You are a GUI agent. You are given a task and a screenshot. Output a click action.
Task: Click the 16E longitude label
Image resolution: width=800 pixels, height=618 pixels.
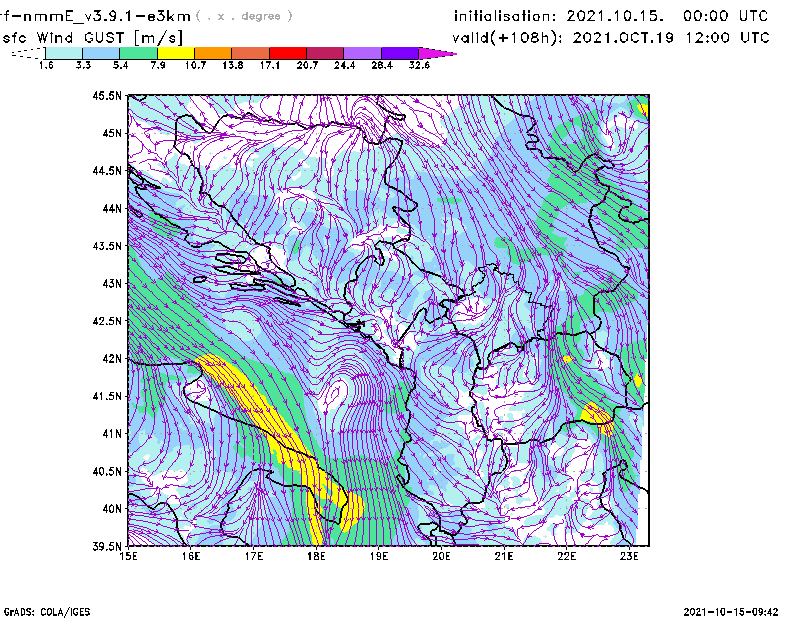point(191,556)
